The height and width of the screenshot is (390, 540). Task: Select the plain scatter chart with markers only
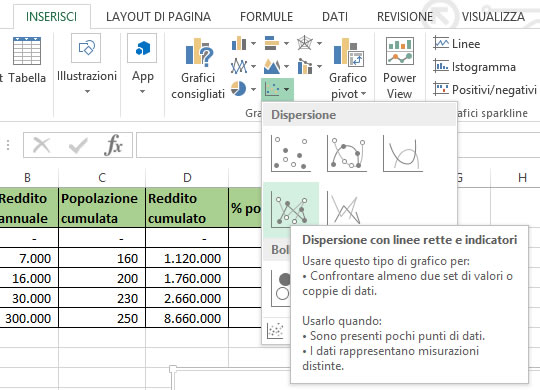[x=291, y=154]
